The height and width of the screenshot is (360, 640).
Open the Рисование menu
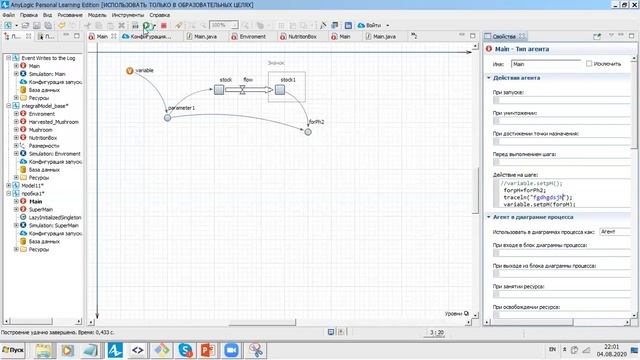click(x=70, y=15)
